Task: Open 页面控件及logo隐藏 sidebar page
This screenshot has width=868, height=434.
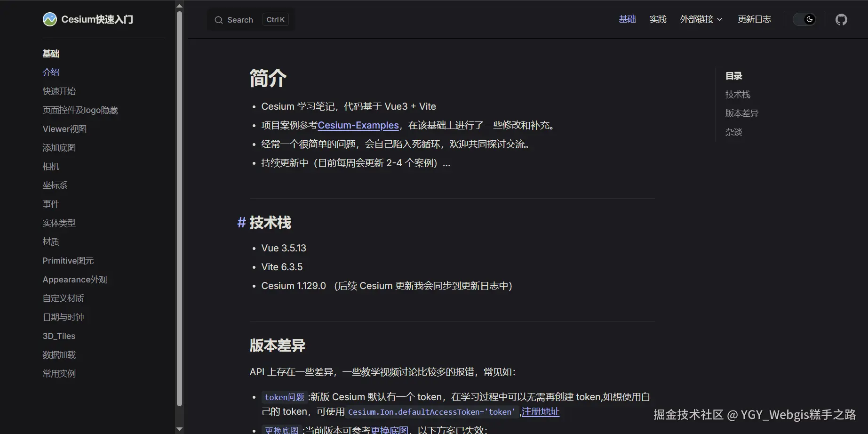Action: [x=80, y=110]
